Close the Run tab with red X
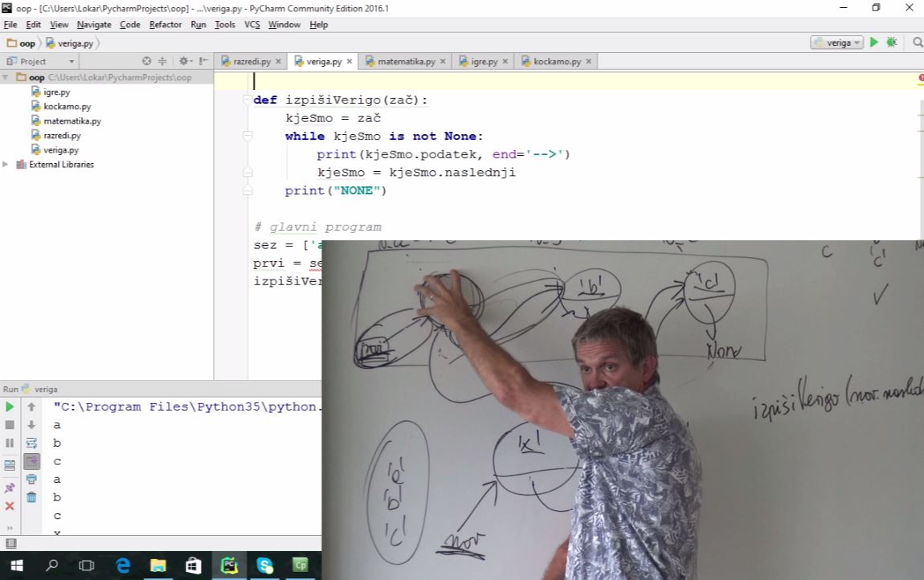Screen dimensions: 924x580 pos(10,506)
